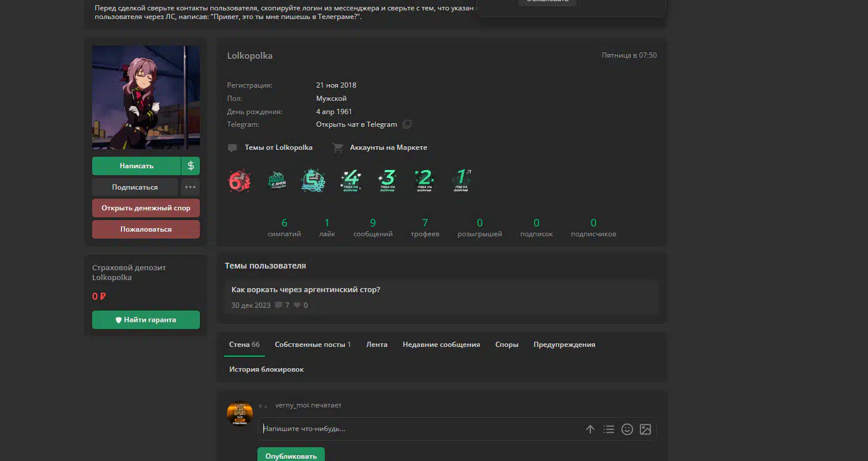Click the thread date 30 дек 2023

251,305
